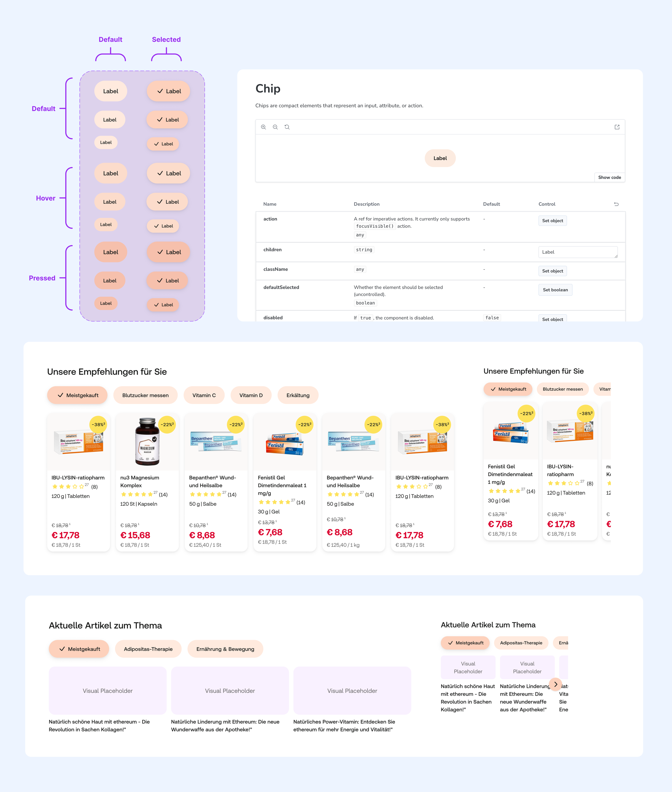Screen dimensions: 672x792
Task: Click the carousel next arrow button
Action: (x=555, y=684)
